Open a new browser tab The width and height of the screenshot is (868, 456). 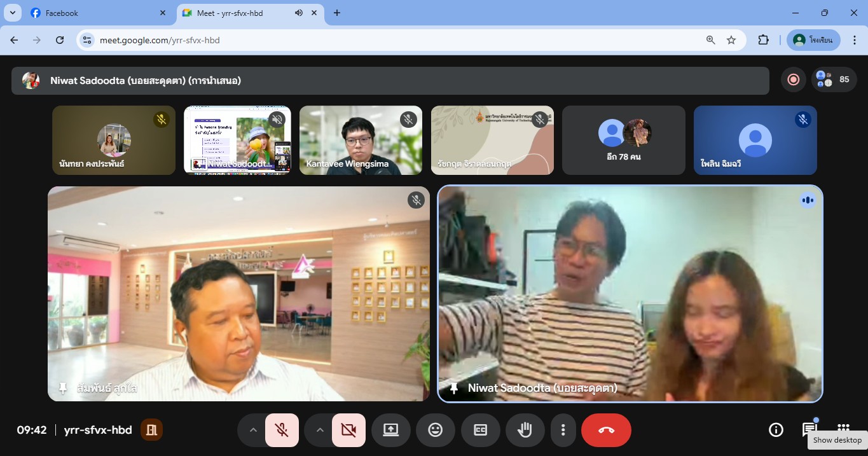click(337, 13)
